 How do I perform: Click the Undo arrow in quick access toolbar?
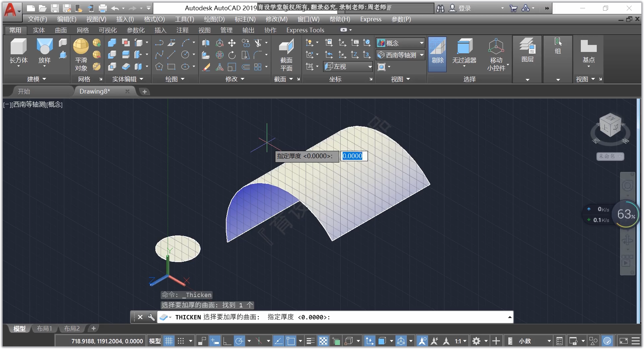pos(115,8)
